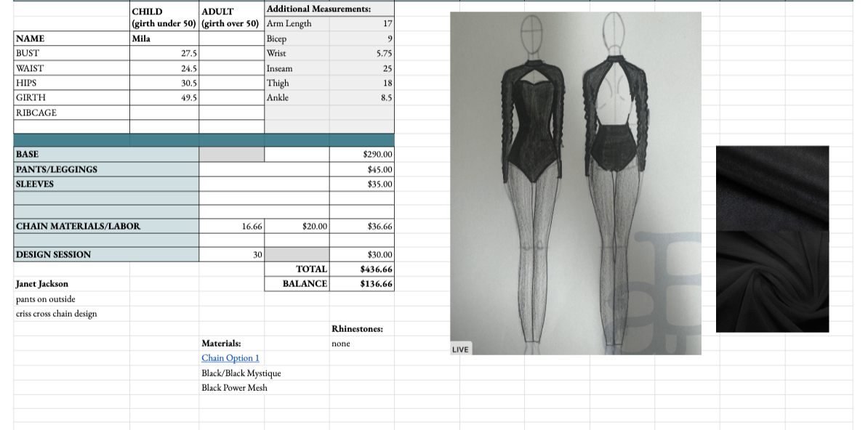This screenshot has height=430, width=868.
Task: Select the Janet Jackson cell
Action: pyautogui.click(x=71, y=284)
